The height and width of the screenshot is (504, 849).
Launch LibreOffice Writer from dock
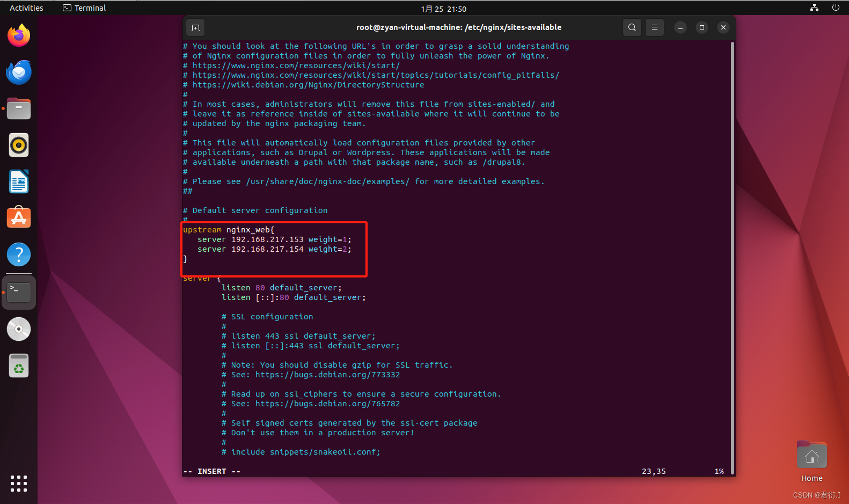(19, 181)
